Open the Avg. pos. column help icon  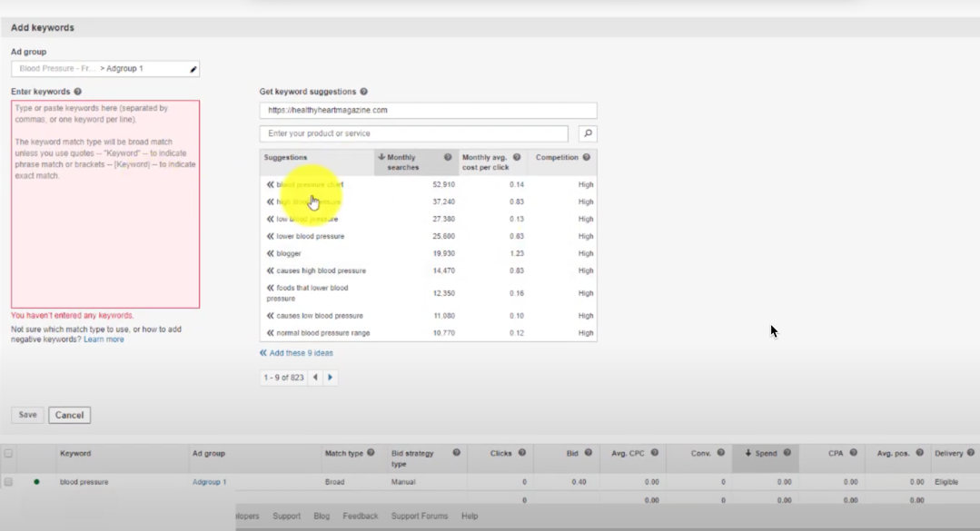(x=919, y=453)
